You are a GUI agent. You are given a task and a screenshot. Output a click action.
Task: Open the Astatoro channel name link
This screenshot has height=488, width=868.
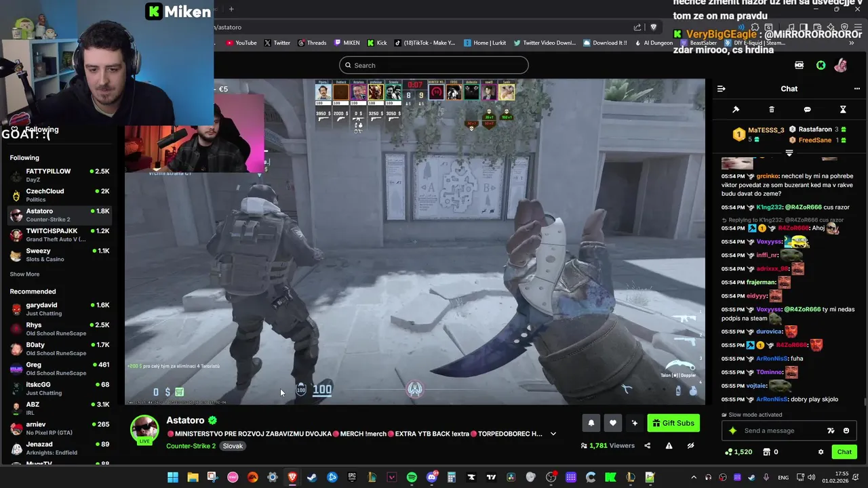[185, 420]
